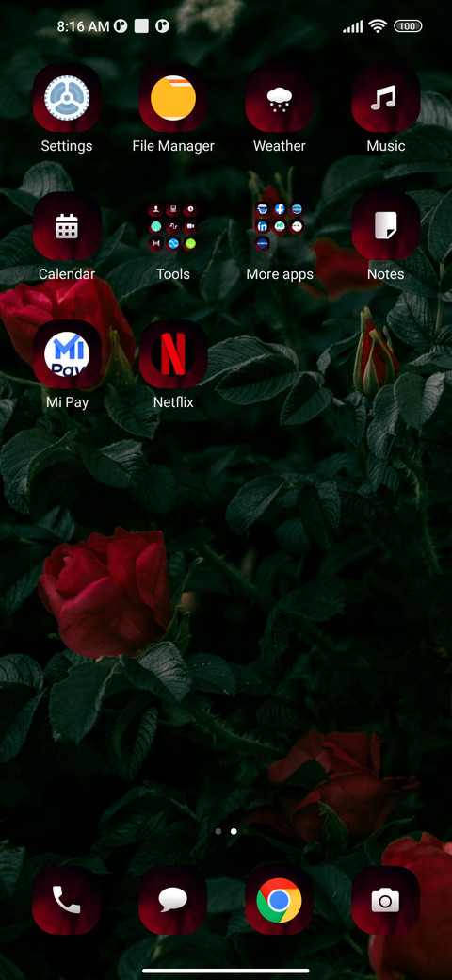
Task: Launch Netflix
Action: 173,354
